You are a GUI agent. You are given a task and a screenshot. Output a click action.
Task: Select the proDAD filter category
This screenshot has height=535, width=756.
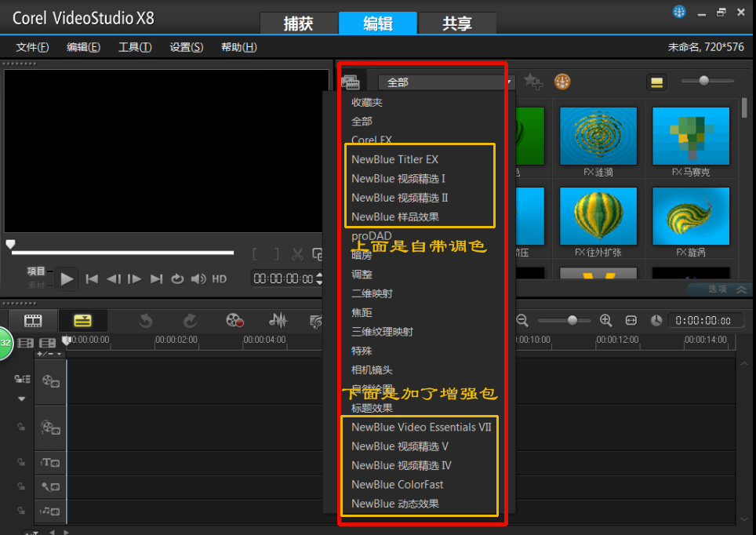click(372, 235)
